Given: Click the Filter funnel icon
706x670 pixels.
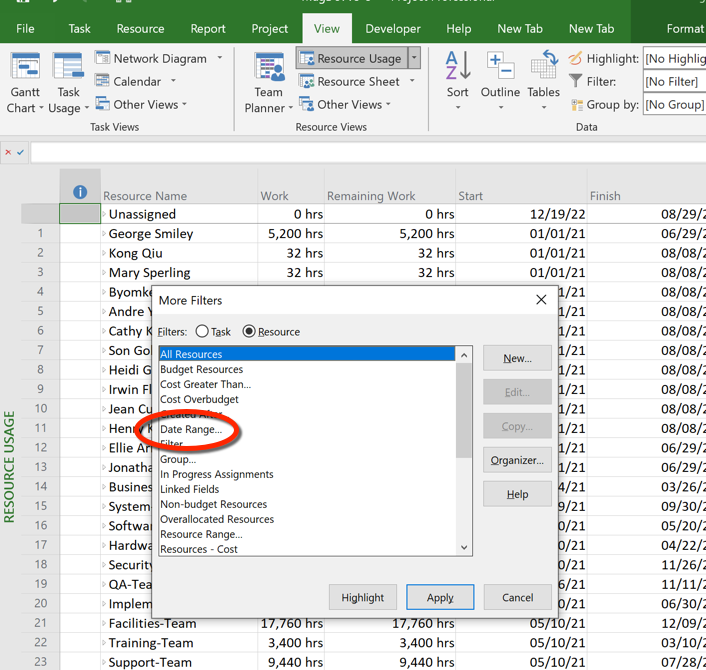Looking at the screenshot, I should (575, 81).
